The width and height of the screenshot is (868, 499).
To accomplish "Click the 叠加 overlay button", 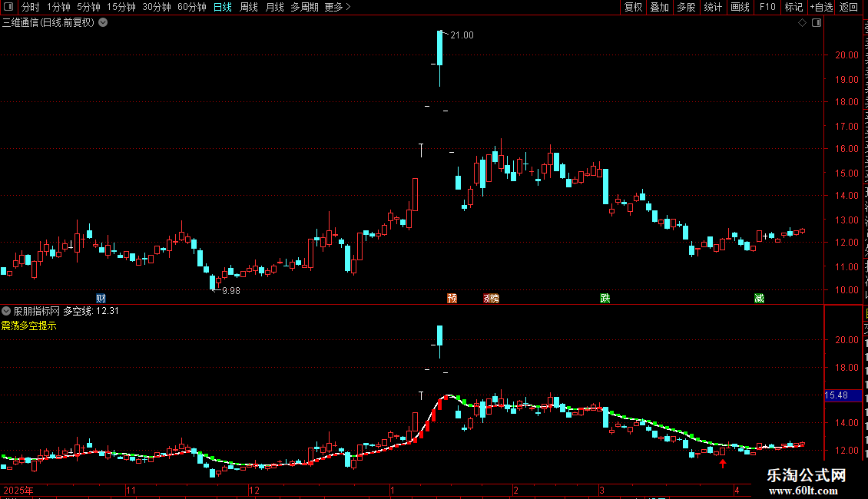I will point(659,7).
